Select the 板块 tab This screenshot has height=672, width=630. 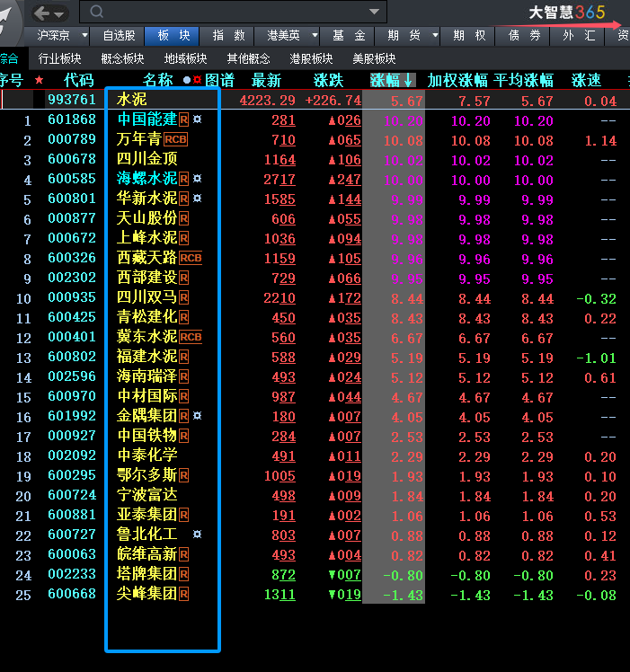tap(173, 35)
